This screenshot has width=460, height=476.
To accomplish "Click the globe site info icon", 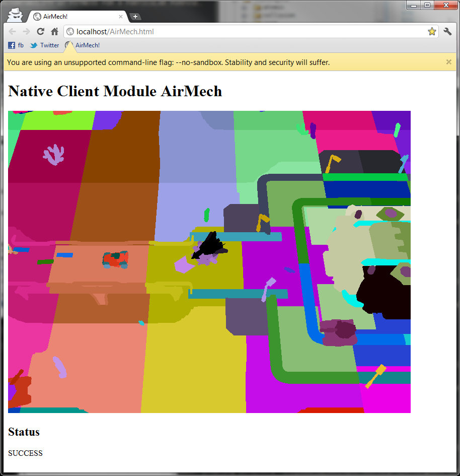I will coord(70,32).
